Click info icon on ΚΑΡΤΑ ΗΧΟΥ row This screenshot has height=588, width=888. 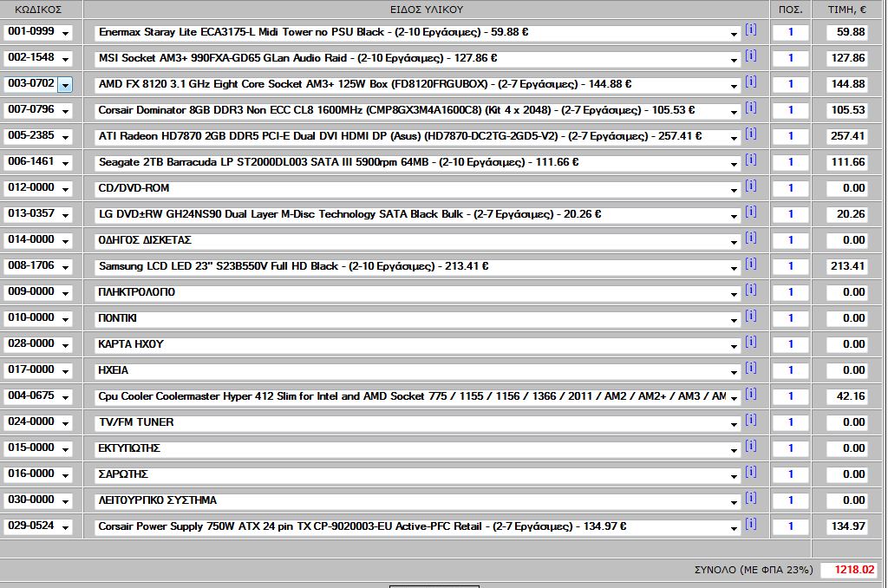tap(750, 343)
